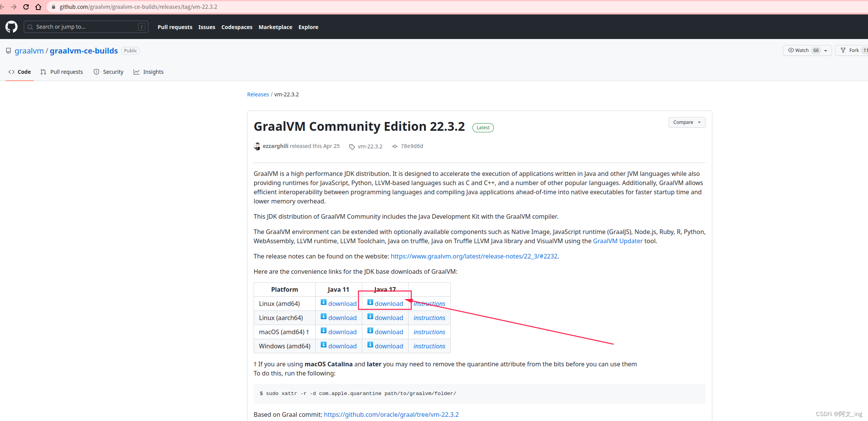The height and width of the screenshot is (421, 868).
Task: Click Windows (amd64) Java 17 download icon
Action: pyautogui.click(x=370, y=345)
